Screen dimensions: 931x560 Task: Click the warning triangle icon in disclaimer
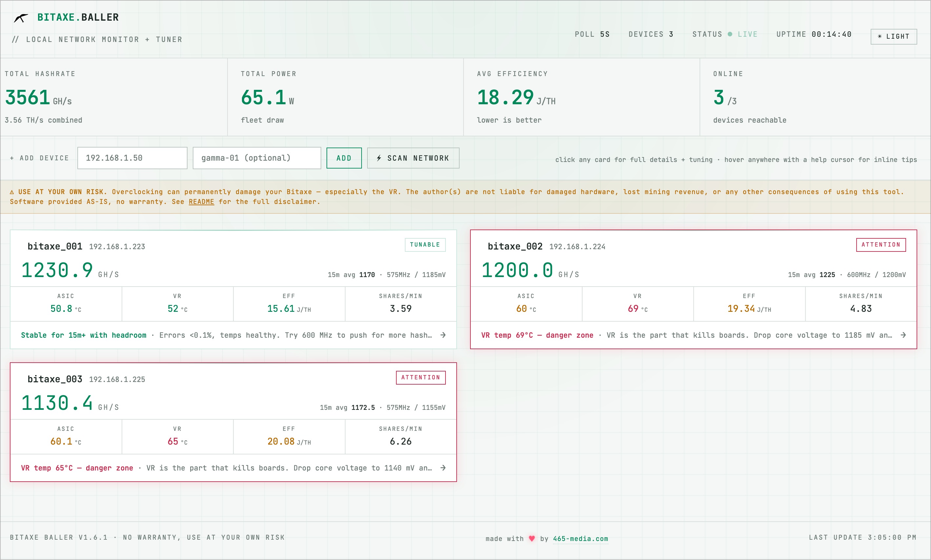pos(12,192)
